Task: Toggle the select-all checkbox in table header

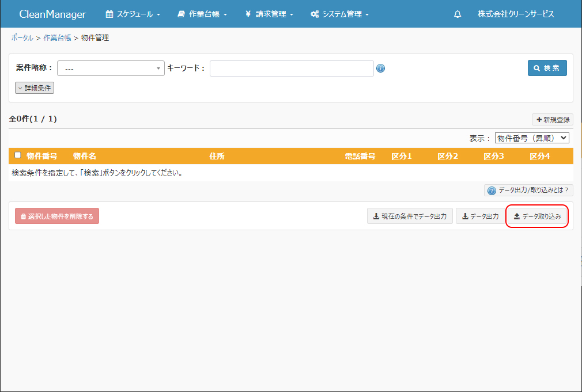Action: coord(18,155)
